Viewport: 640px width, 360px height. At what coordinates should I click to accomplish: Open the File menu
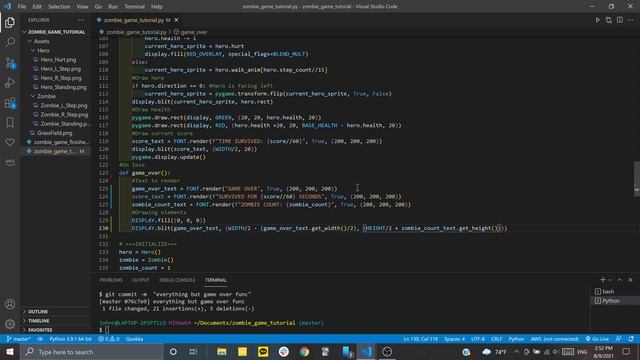[x=22, y=7]
